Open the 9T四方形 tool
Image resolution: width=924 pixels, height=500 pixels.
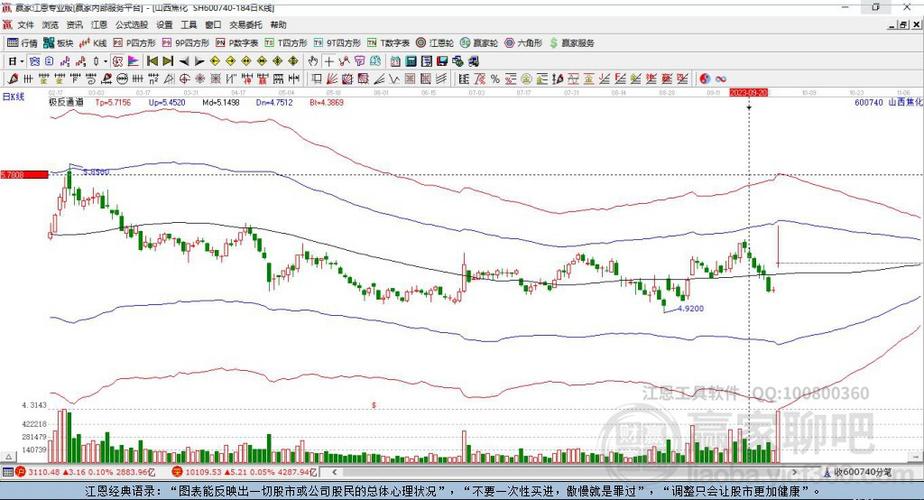(x=337, y=43)
